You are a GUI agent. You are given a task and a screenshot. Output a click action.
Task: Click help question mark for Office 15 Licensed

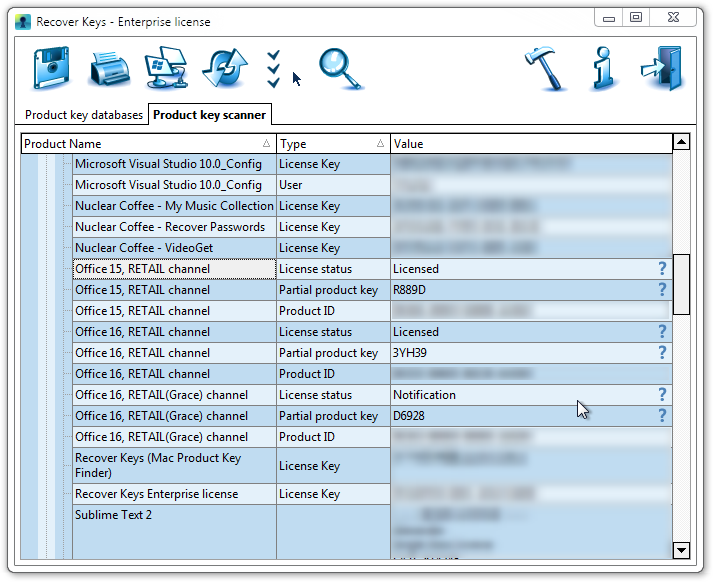[662, 268]
